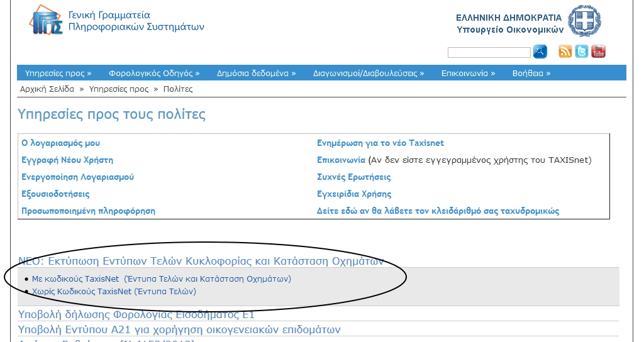Viewport: 644px width, 342px height.
Task: Click the magnifier search button
Action: [x=540, y=52]
